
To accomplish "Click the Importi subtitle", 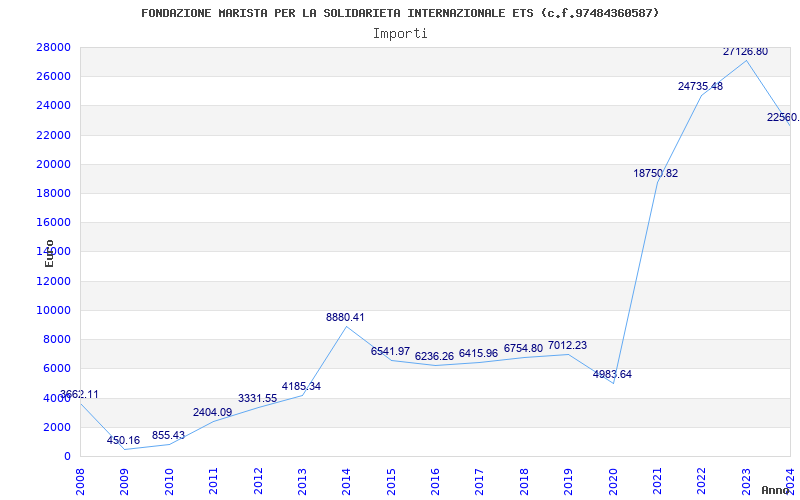I will click(400, 34).
